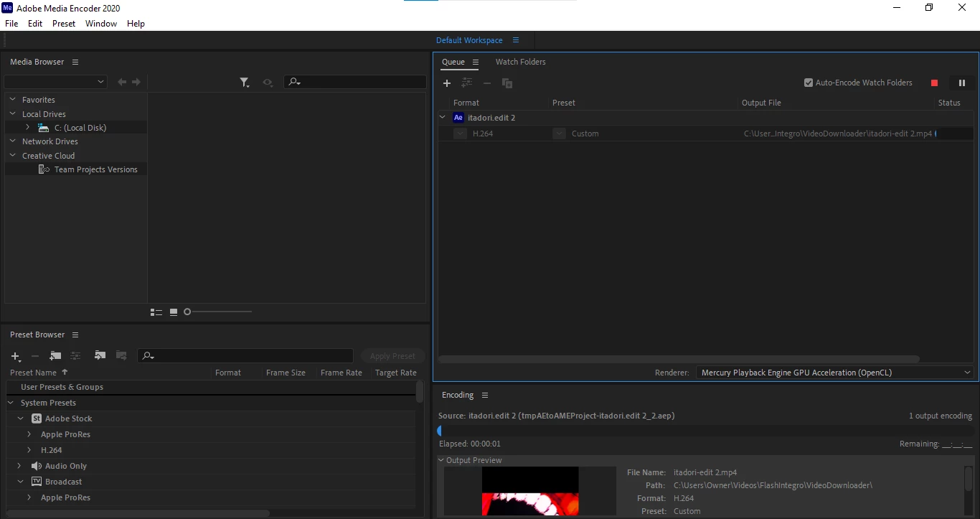Viewport: 980px width, 519px height.
Task: Open the Window menu
Action: click(x=101, y=24)
